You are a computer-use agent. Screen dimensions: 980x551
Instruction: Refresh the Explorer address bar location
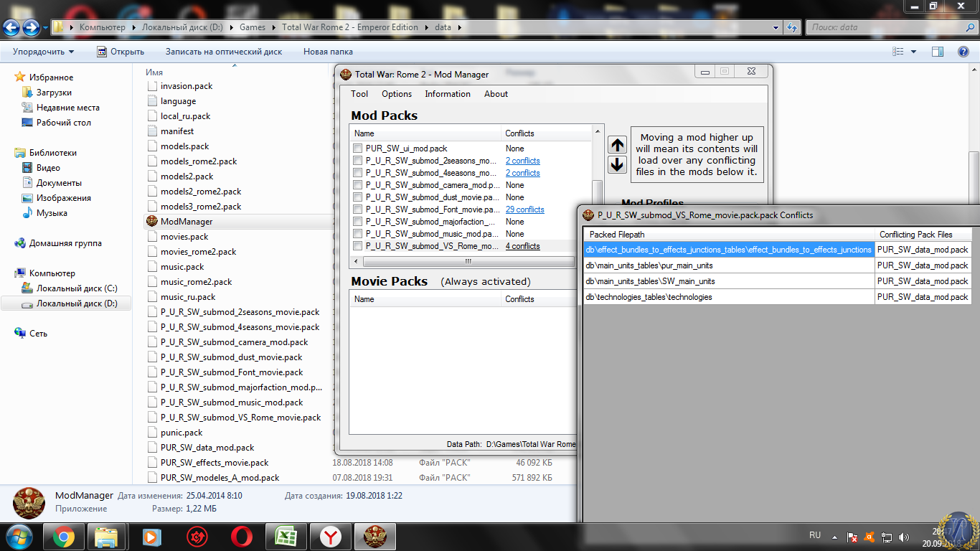point(792,27)
